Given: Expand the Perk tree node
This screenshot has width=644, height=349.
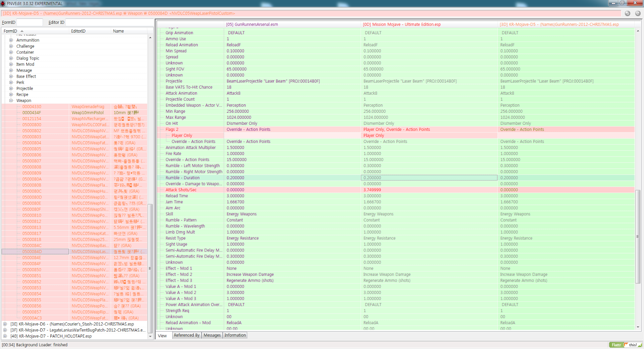Looking at the screenshot, I should 11,83.
